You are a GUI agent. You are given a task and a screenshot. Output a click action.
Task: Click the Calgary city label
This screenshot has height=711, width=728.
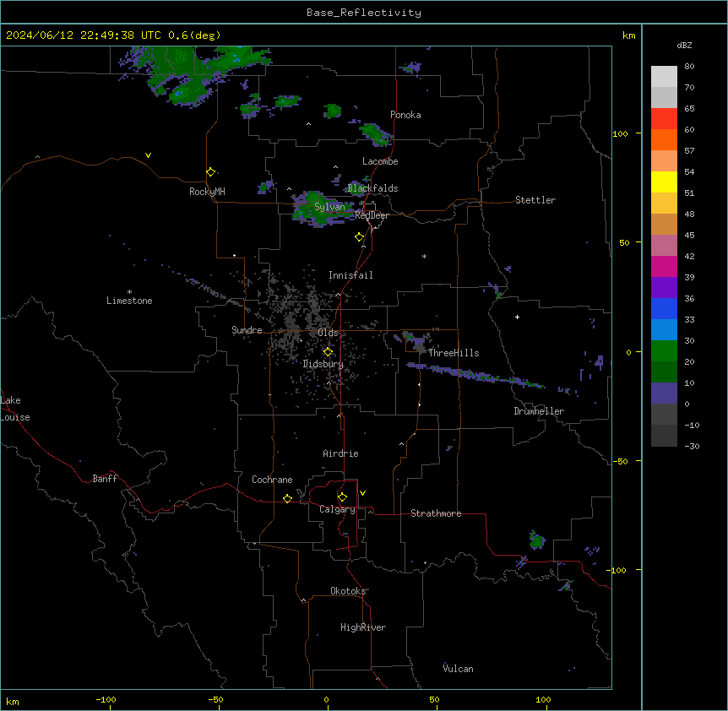click(337, 509)
